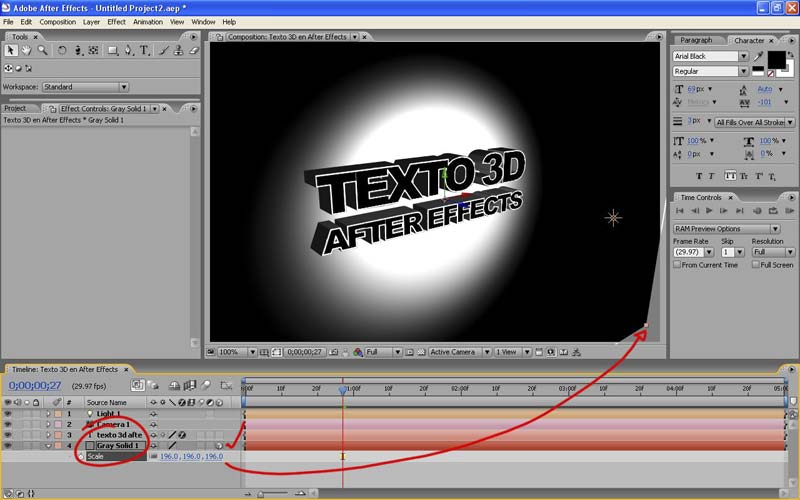Toggle lock on Effect Controls panel
The image size is (800, 500).
[x=52, y=109]
